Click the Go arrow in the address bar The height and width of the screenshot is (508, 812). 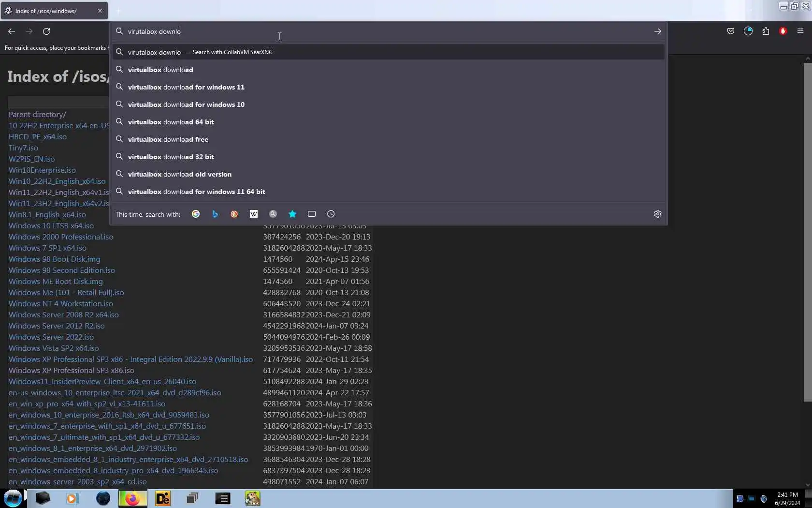[x=657, y=31]
